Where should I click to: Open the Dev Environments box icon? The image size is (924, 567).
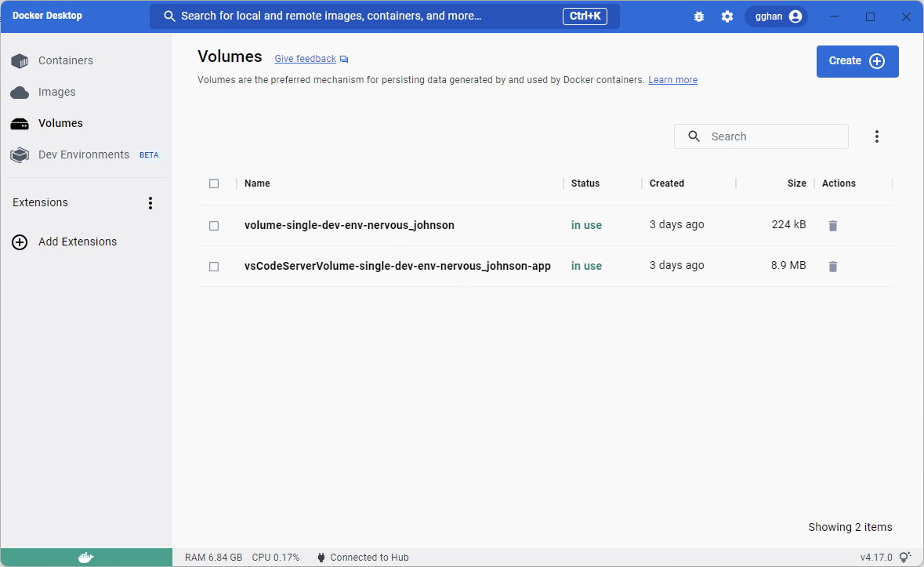[20, 155]
